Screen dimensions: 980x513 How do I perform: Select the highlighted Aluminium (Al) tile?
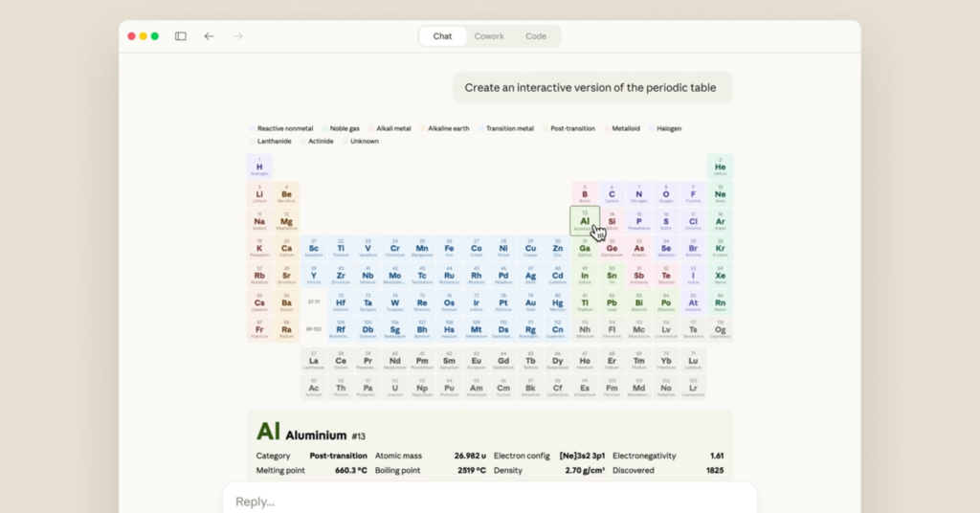pyautogui.click(x=585, y=221)
